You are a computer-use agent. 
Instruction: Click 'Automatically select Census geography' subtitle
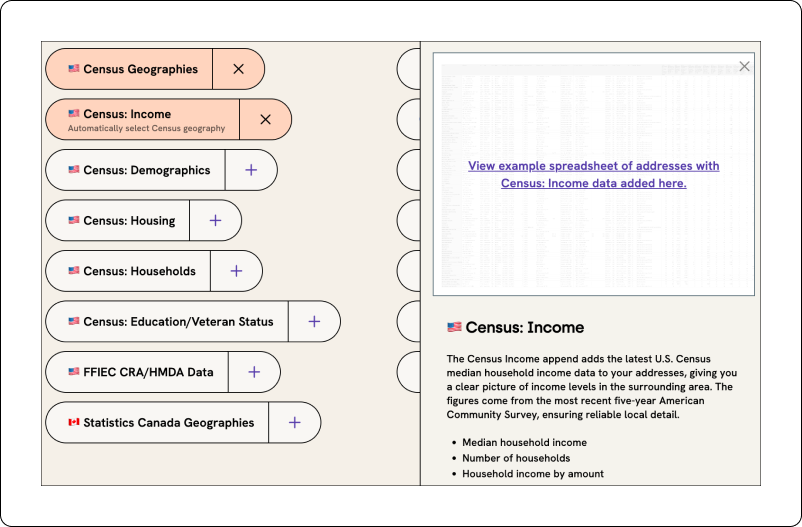tap(146, 128)
